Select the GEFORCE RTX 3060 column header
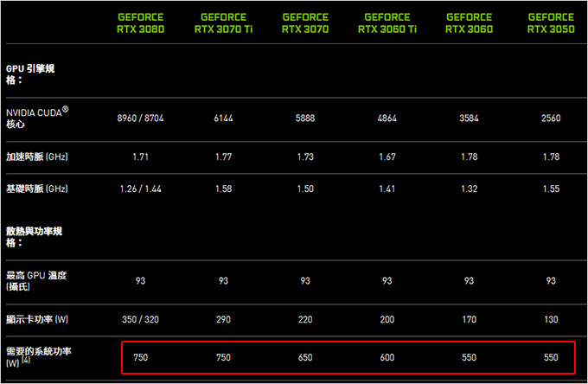588x384 pixels. pos(470,23)
